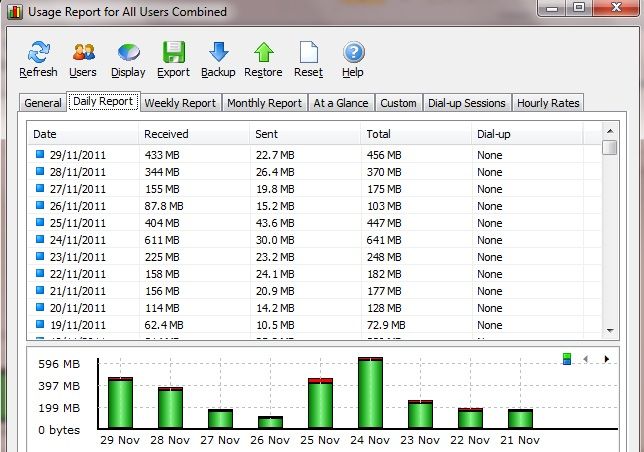Viewport: 644px width, 452px height.
Task: Click the Backup down-arrow icon
Action: 218,53
